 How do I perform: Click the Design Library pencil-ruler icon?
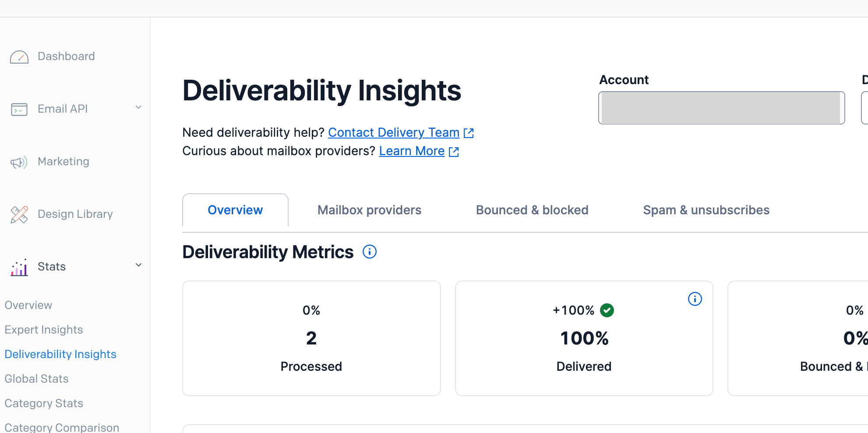[x=19, y=215]
